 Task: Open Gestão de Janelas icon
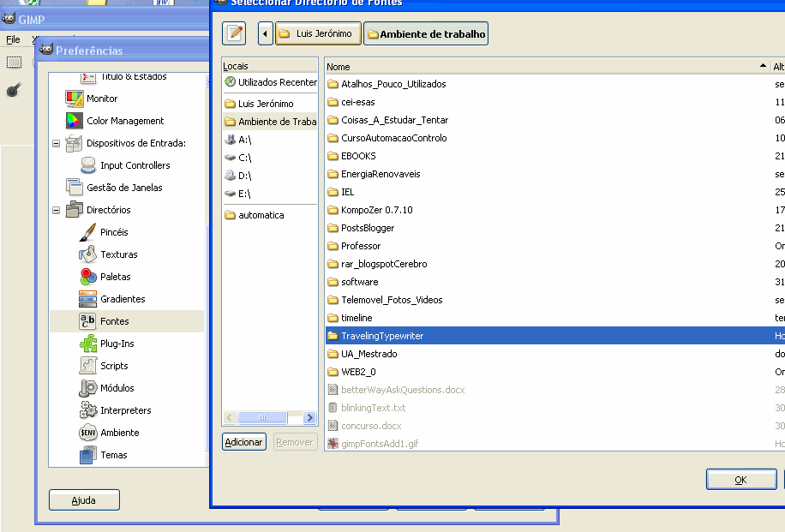click(x=74, y=188)
